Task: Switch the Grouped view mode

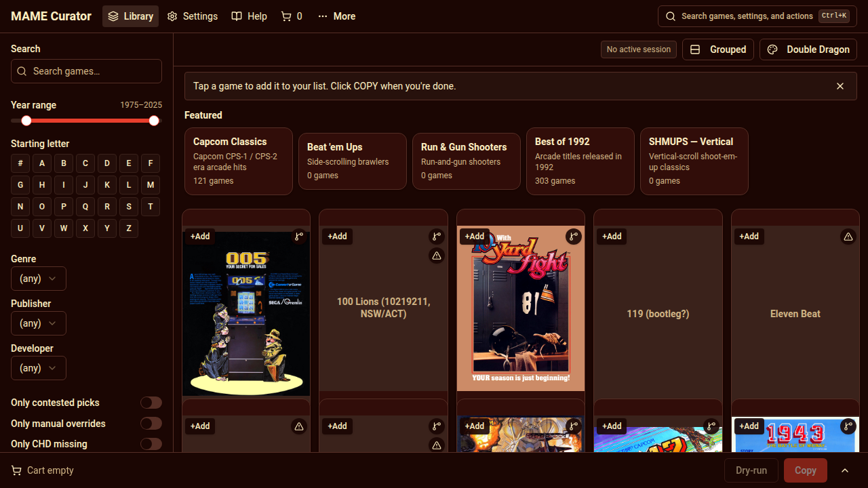Action: (x=718, y=49)
